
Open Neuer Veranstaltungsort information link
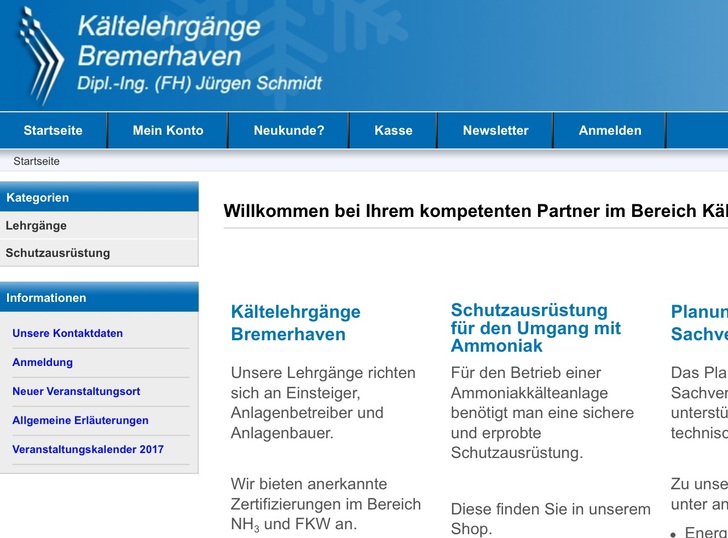tap(76, 391)
